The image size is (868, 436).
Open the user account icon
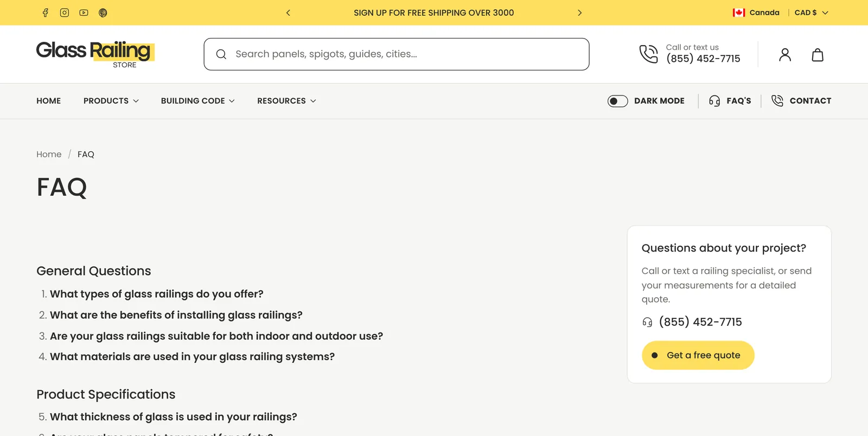tap(785, 55)
